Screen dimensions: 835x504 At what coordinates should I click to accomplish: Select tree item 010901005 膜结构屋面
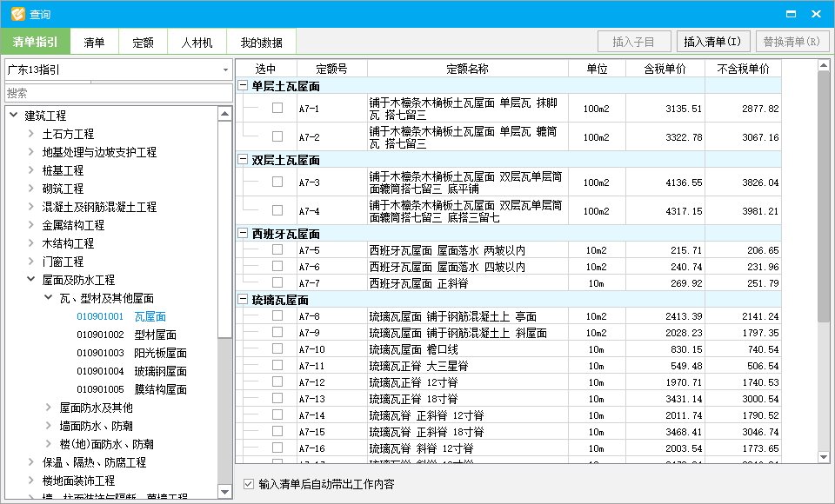(131, 389)
